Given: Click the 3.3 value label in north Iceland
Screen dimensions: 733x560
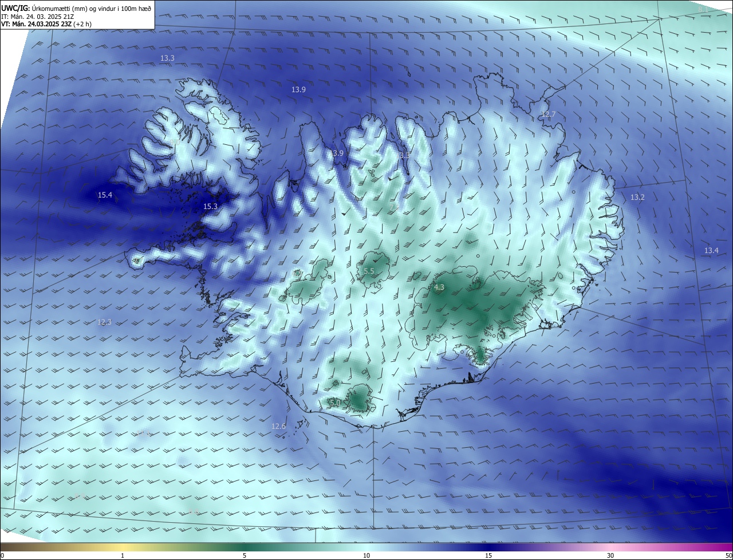Looking at the screenshot, I should click(405, 156).
